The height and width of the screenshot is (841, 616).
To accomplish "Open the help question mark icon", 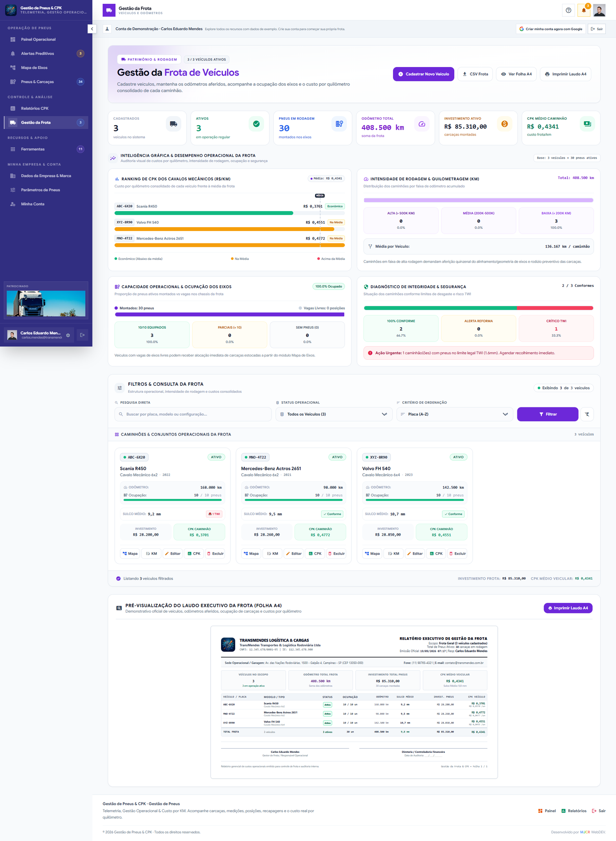I will pyautogui.click(x=569, y=10).
